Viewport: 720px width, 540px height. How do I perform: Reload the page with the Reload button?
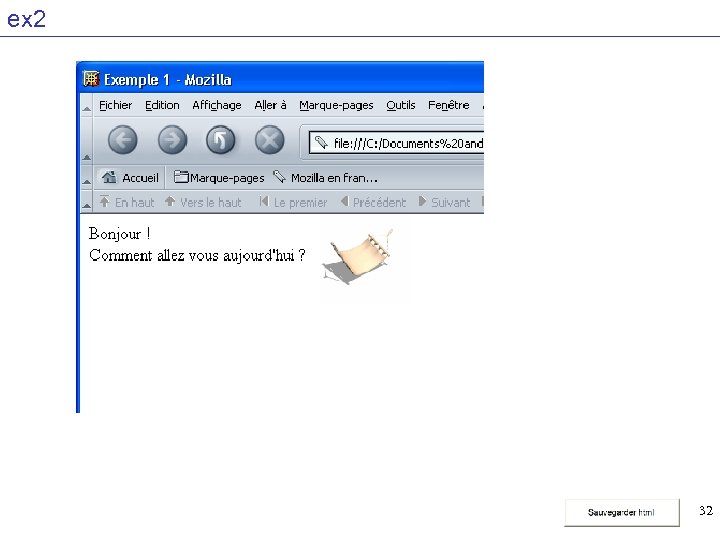(220, 140)
